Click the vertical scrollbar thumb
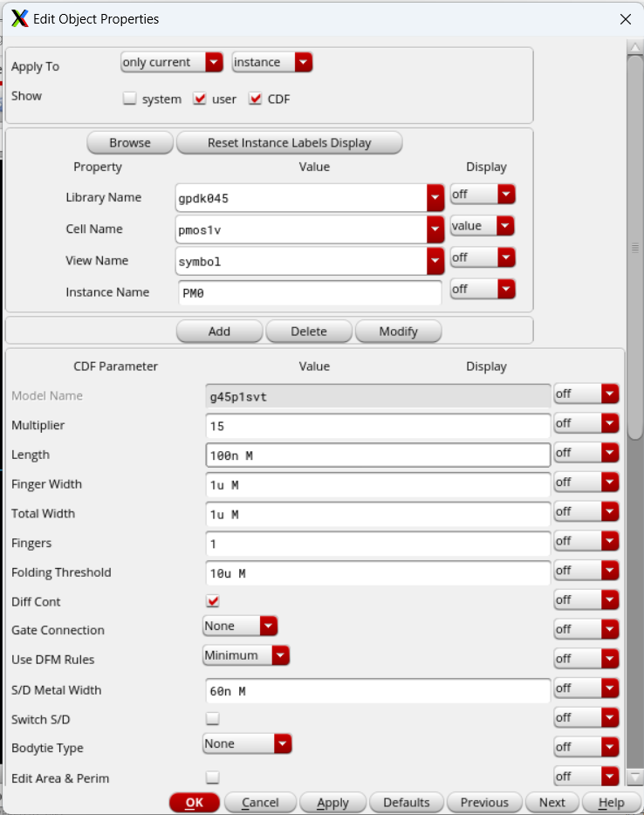The width and height of the screenshot is (644, 815). [x=635, y=248]
